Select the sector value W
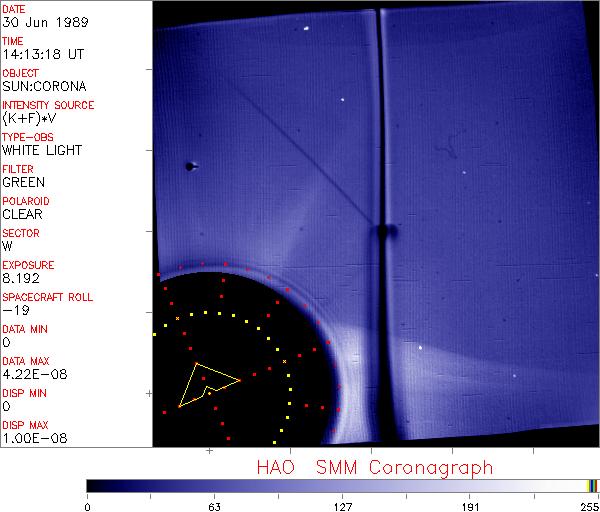The image size is (600, 512). [x=7, y=246]
